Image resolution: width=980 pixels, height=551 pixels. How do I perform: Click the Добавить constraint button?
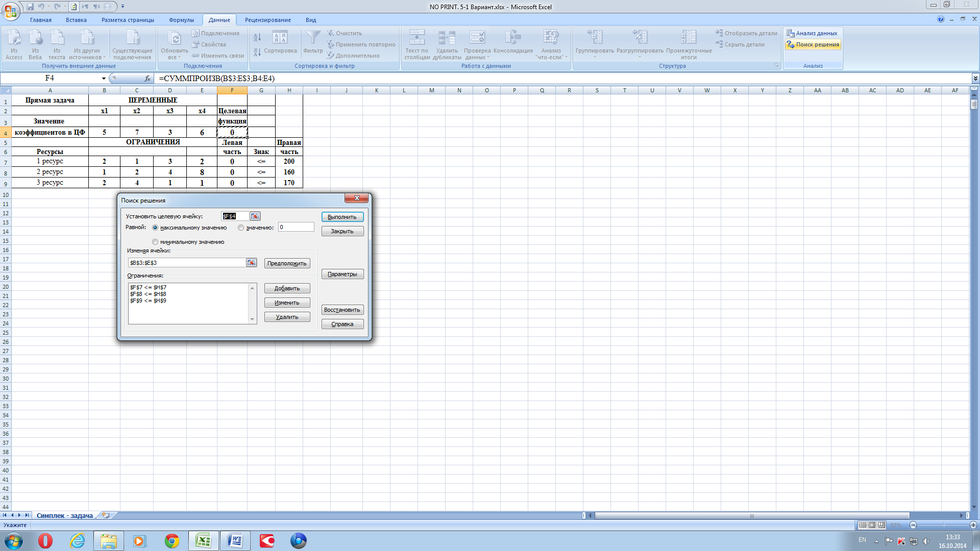coord(287,289)
